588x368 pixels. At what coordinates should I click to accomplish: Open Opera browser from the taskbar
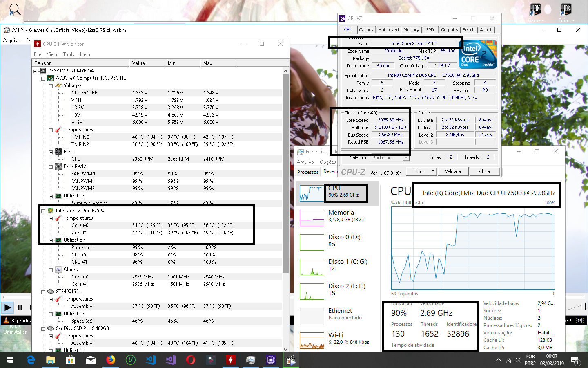(x=191, y=360)
